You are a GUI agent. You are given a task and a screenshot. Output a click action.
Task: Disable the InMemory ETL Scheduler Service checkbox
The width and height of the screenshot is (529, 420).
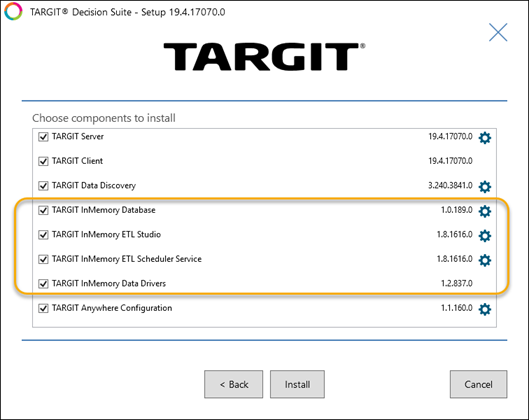click(43, 259)
